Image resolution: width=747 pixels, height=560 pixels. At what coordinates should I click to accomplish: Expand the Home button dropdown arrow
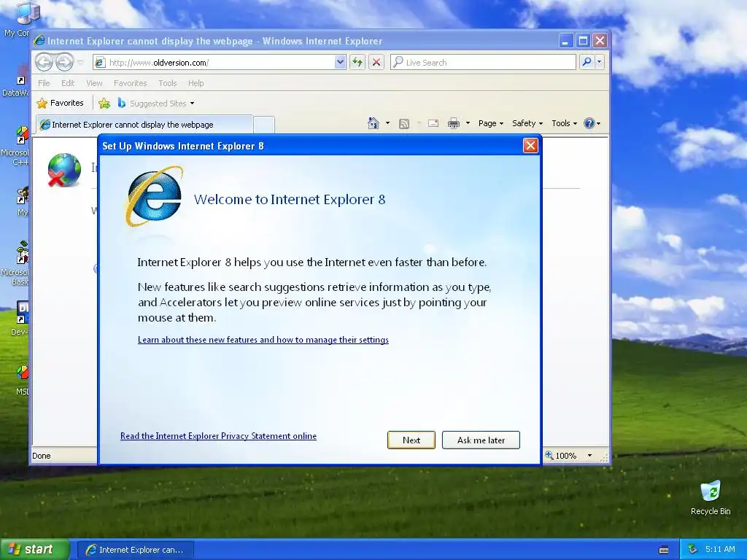387,123
